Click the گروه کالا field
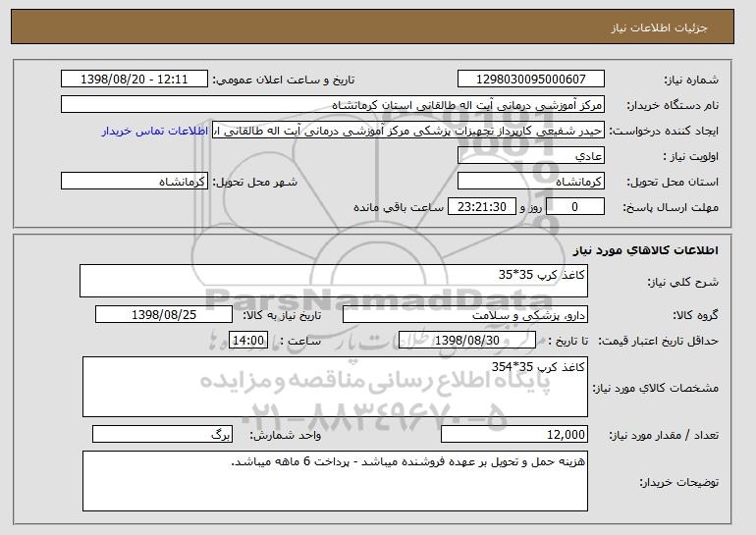The height and width of the screenshot is (535, 756). pyautogui.click(x=465, y=315)
